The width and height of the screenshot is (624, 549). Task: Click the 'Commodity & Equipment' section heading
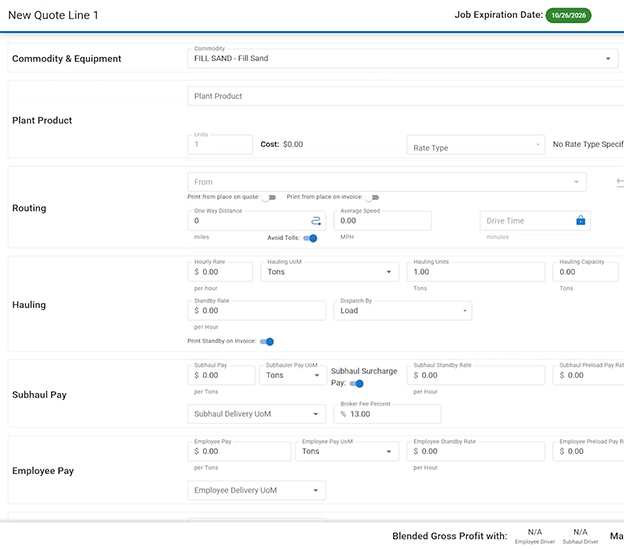(66, 59)
